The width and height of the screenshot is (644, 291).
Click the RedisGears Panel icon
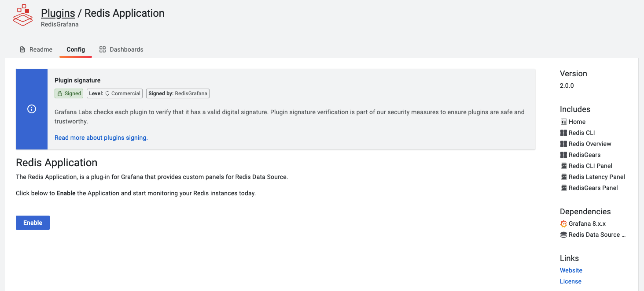[563, 188]
